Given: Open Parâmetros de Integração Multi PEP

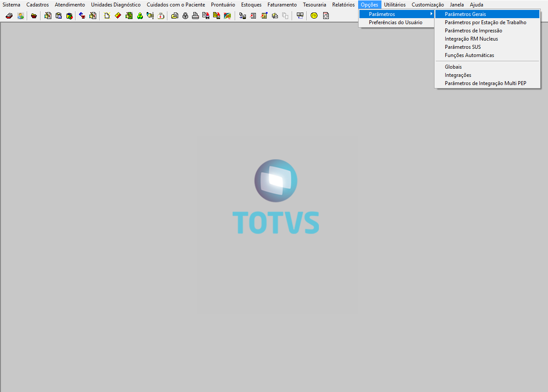Looking at the screenshot, I should (x=488, y=83).
